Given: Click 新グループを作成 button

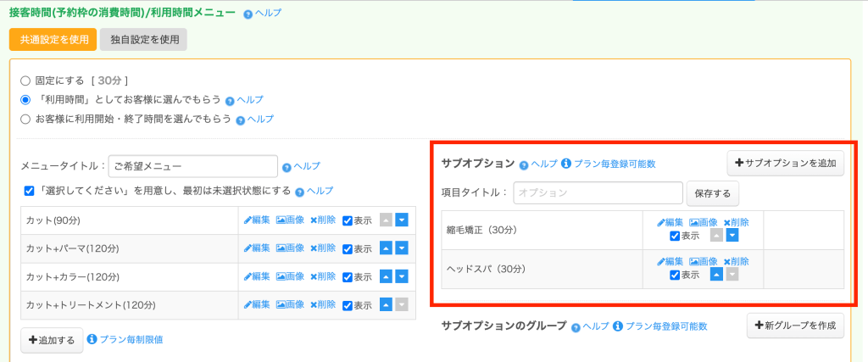Looking at the screenshot, I should tap(795, 326).
